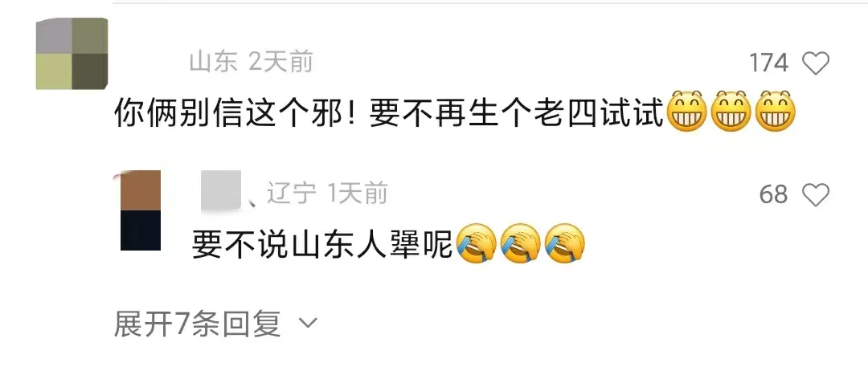Like the Shandong comment via heart icon

click(x=816, y=63)
